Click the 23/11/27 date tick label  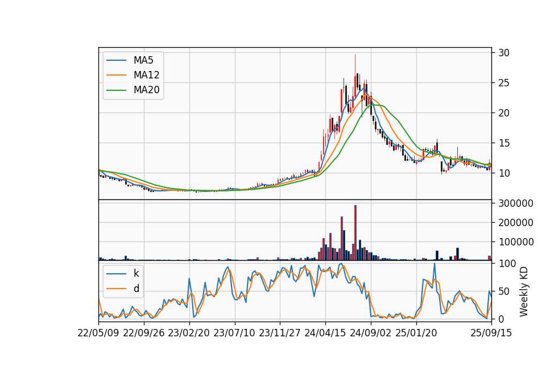pyautogui.click(x=280, y=333)
